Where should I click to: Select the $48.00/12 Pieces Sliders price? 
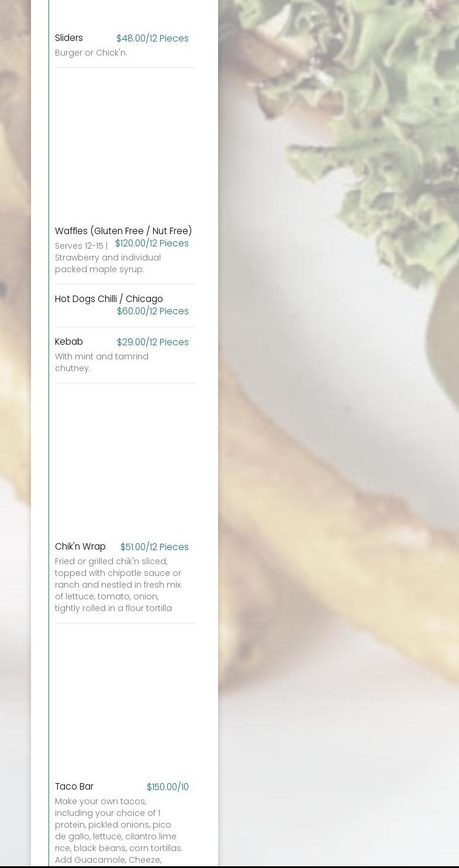click(x=152, y=39)
